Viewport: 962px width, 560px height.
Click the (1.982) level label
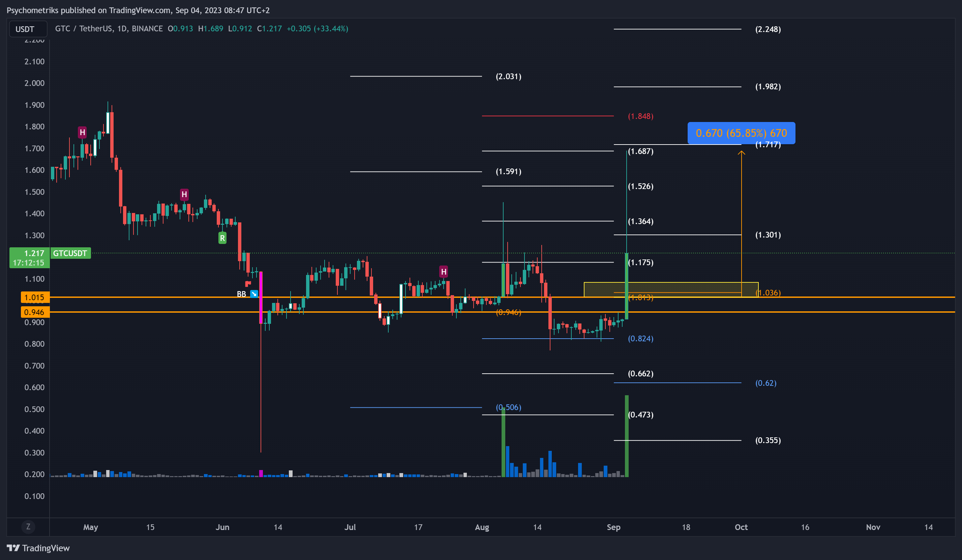[768, 87]
